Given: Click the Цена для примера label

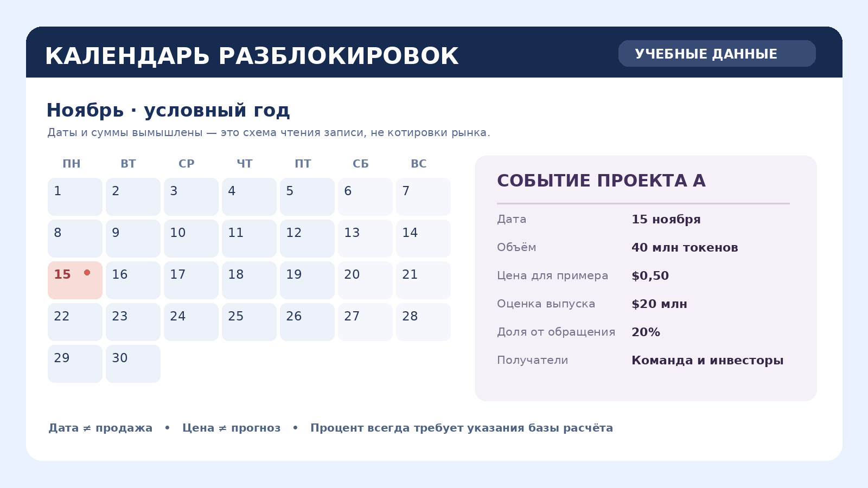Looking at the screenshot, I should click(x=552, y=275).
